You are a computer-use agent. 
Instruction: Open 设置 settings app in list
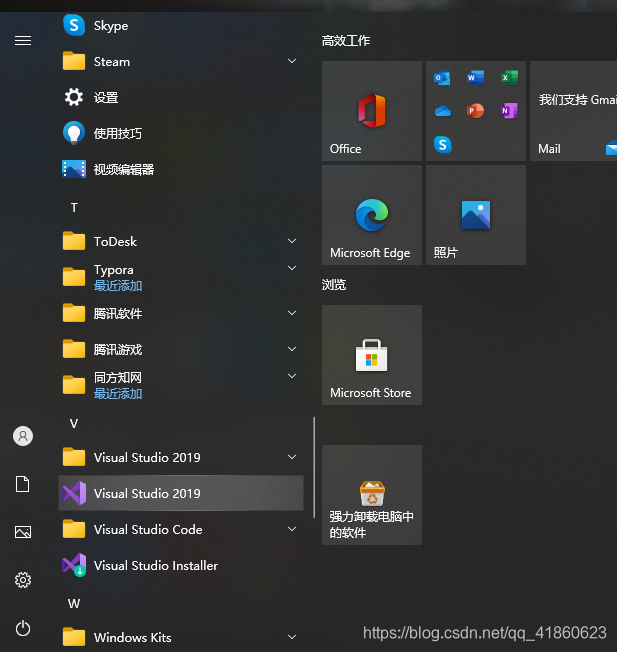[x=181, y=98]
